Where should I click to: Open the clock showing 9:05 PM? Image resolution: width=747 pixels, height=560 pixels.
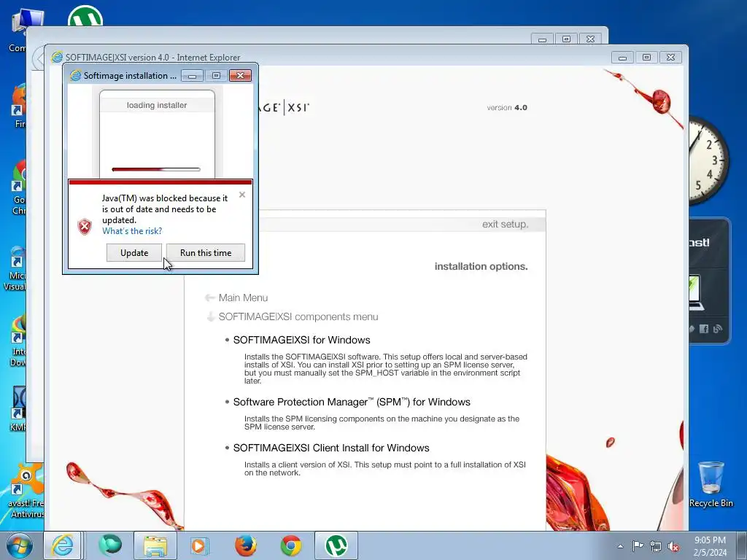click(x=710, y=546)
